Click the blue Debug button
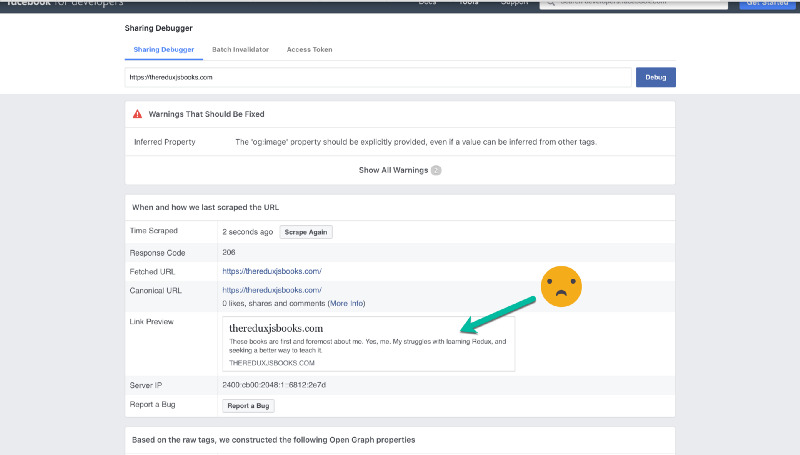The height and width of the screenshot is (455, 800). (x=656, y=78)
